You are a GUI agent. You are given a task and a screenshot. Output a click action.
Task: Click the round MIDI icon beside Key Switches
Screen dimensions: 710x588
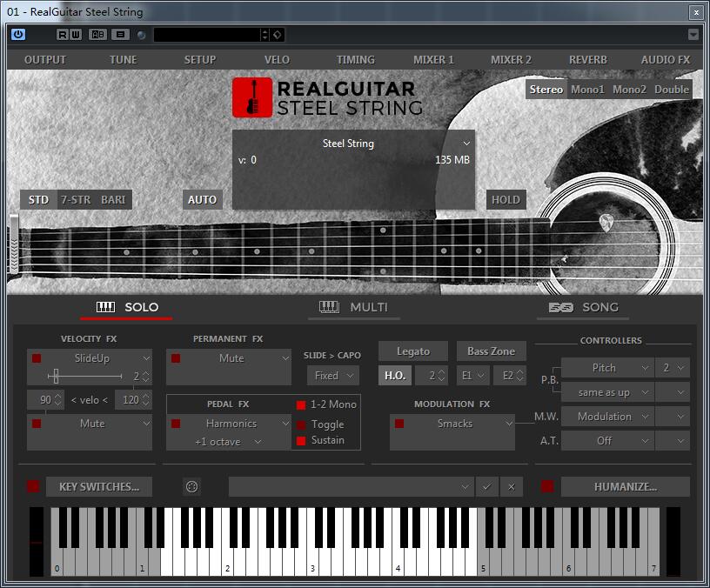(192, 486)
